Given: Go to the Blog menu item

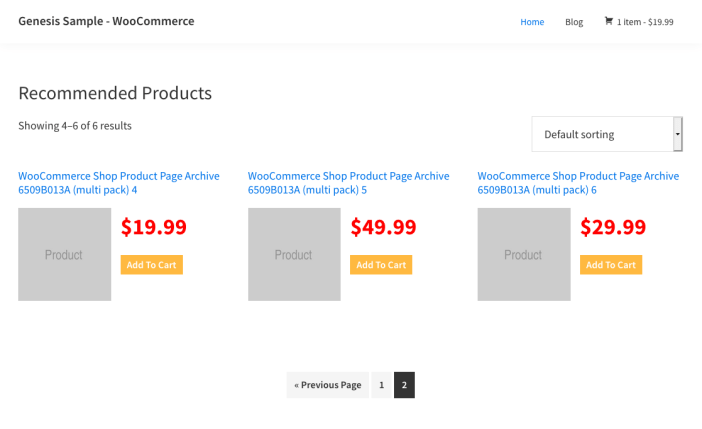Looking at the screenshot, I should point(574,22).
